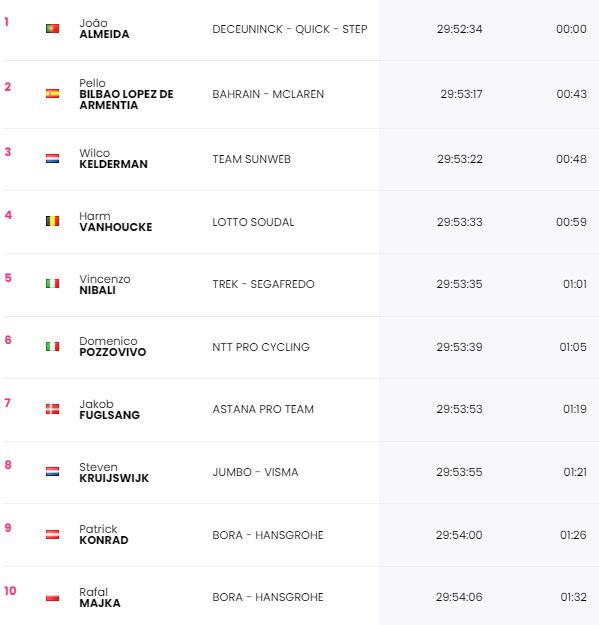The height and width of the screenshot is (625, 599).
Task: Click the Netherlands flag beside Wilco Kelderman
Action: (x=52, y=159)
